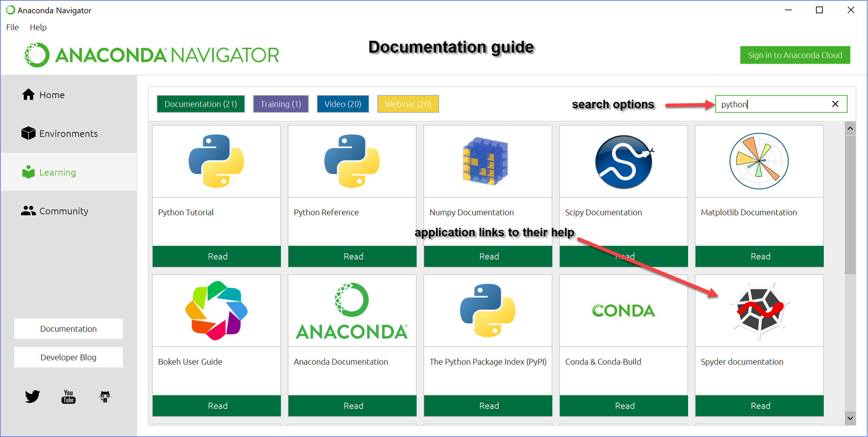Open the Community tab
This screenshot has width=868, height=437.
(x=69, y=211)
